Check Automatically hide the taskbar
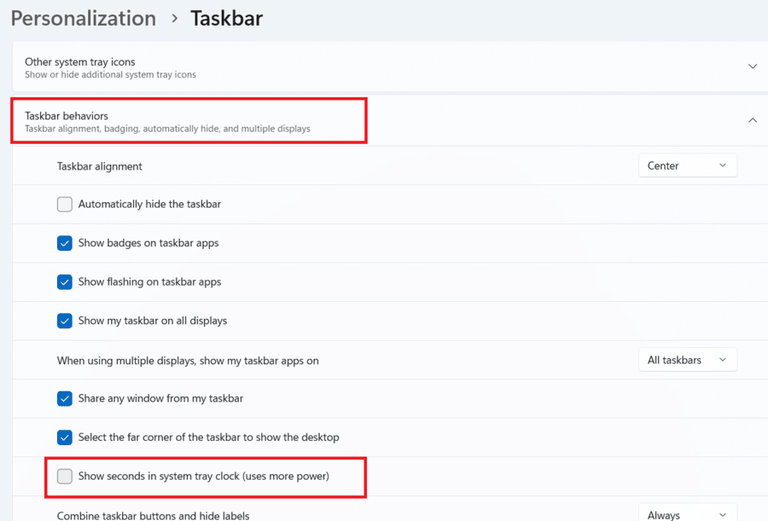768x521 pixels. (x=65, y=204)
